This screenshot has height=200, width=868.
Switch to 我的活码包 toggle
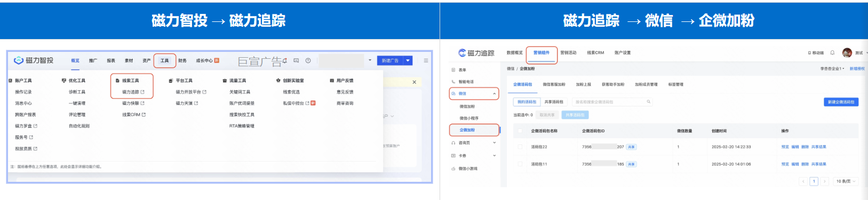point(527,102)
